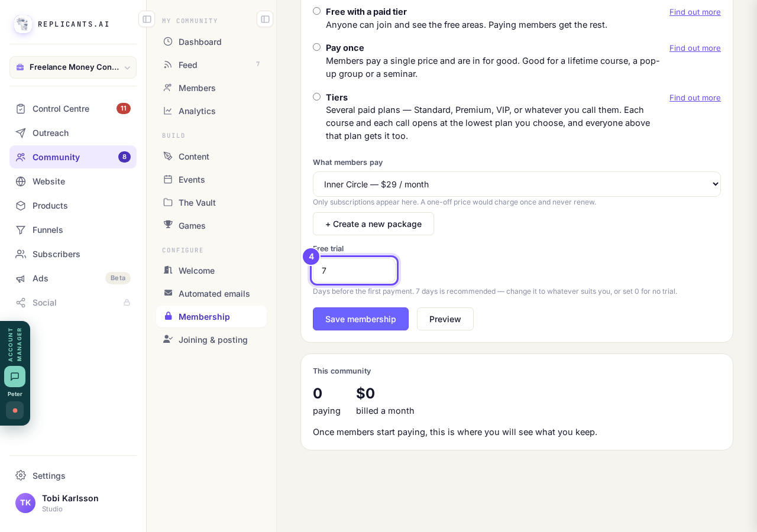Open Members in community menu
757x532 pixels.
(x=211, y=88)
